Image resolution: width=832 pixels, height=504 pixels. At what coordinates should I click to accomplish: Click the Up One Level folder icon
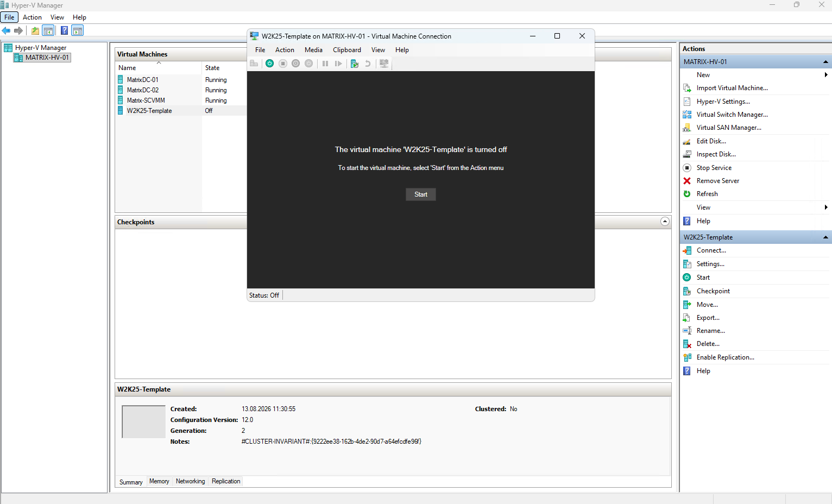(35, 31)
